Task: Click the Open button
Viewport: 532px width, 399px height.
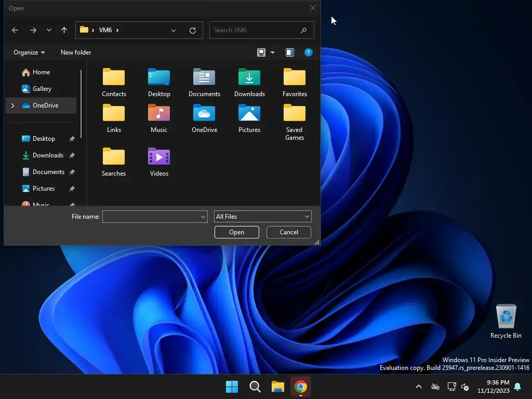Action: point(237,232)
